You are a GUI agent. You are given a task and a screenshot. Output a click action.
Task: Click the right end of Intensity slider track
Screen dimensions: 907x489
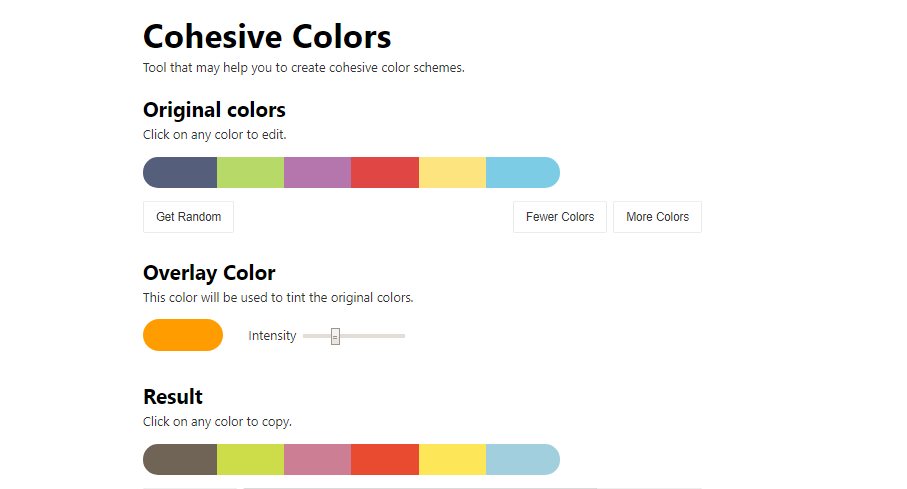coord(402,336)
